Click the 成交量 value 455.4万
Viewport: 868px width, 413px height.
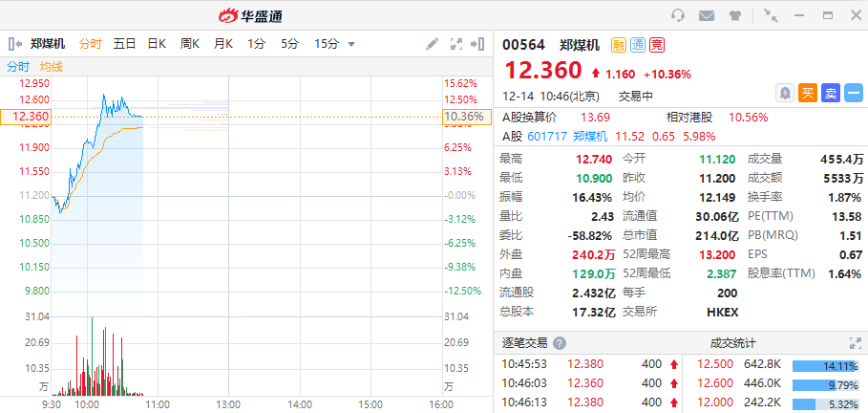coord(842,160)
